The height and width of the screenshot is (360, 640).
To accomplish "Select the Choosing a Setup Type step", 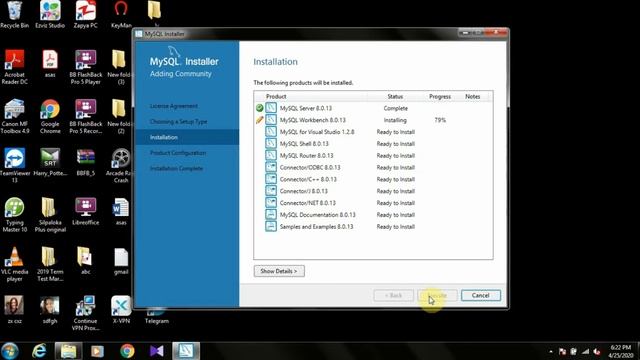I will point(178,121).
